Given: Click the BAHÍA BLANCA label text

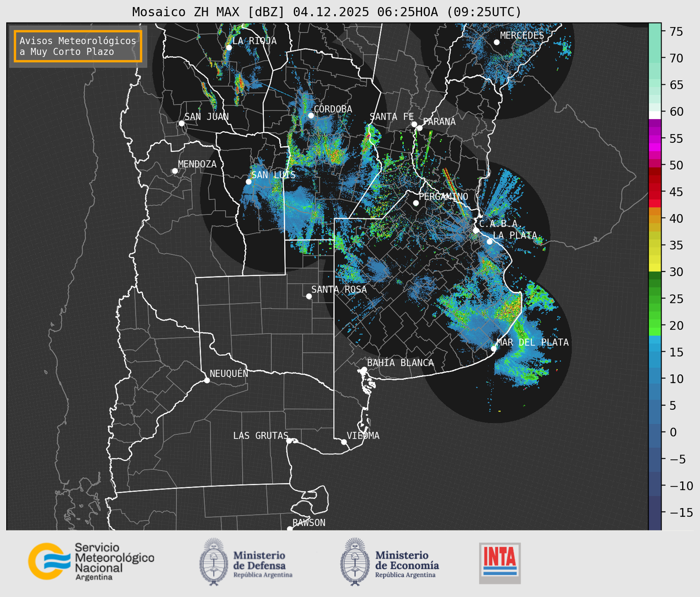Looking at the screenshot, I should [x=400, y=363].
